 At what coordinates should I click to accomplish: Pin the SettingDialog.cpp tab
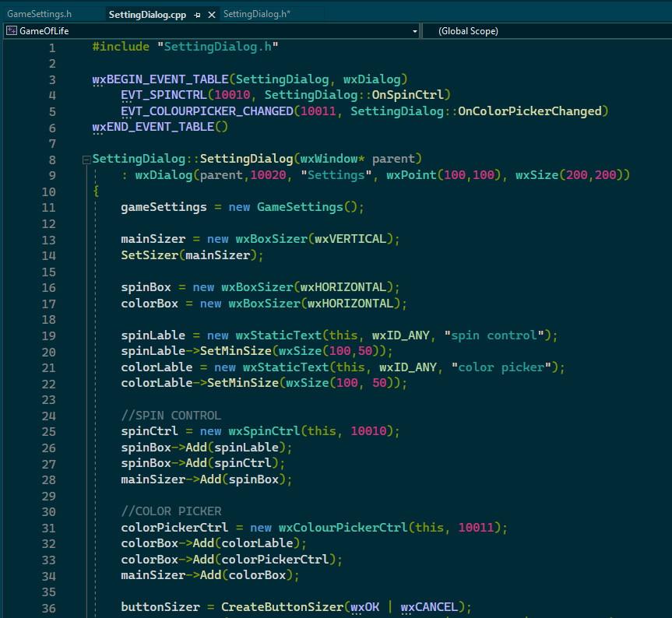(197, 15)
